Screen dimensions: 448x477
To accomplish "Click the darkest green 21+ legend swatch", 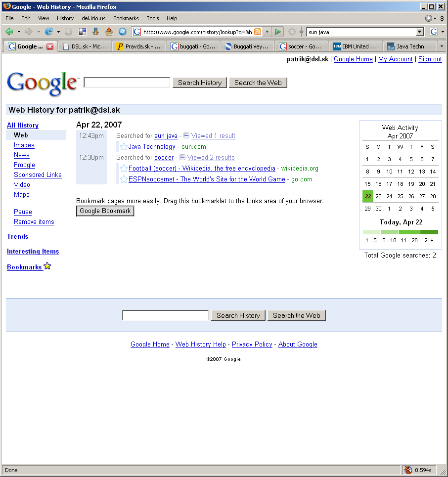I will point(429,232).
